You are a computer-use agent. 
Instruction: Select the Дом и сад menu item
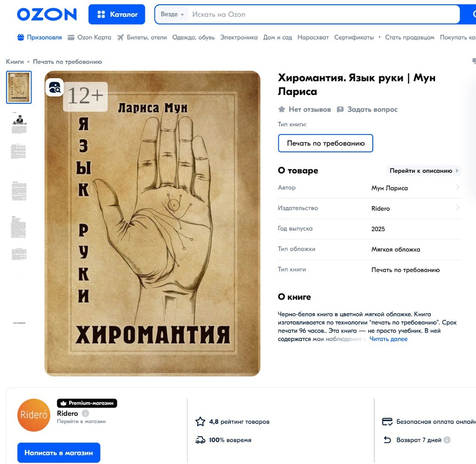pyautogui.click(x=278, y=37)
